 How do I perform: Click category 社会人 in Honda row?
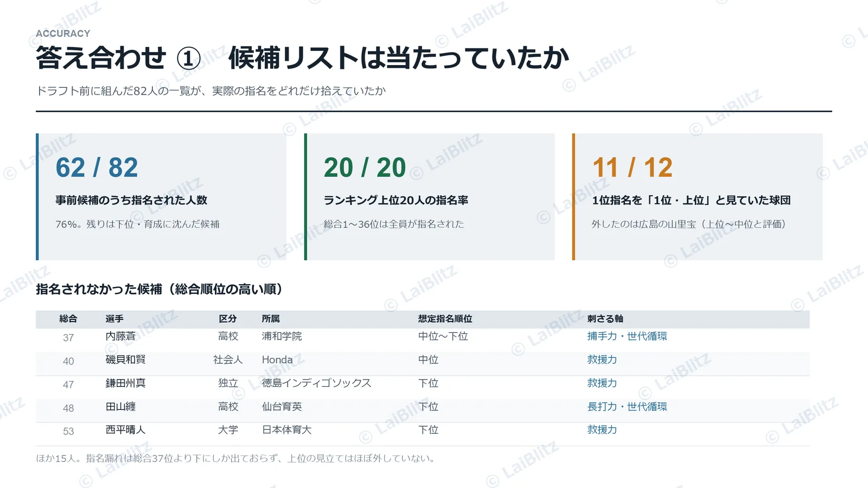(228, 359)
